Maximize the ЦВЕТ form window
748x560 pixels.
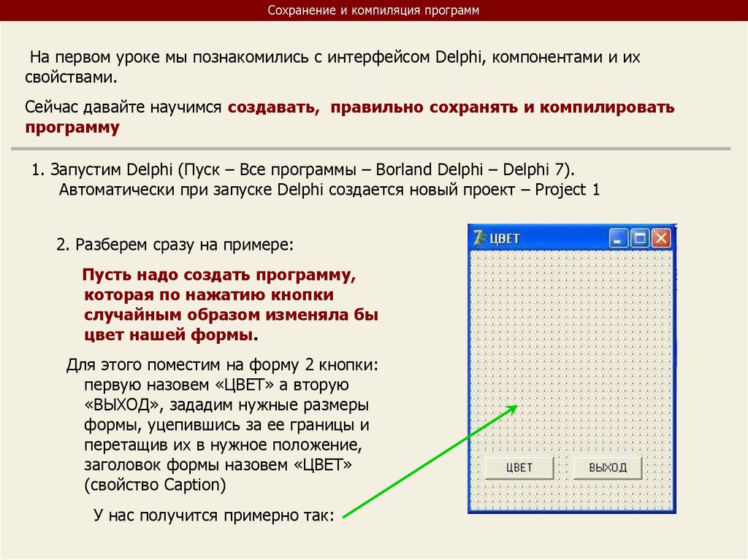click(640, 238)
